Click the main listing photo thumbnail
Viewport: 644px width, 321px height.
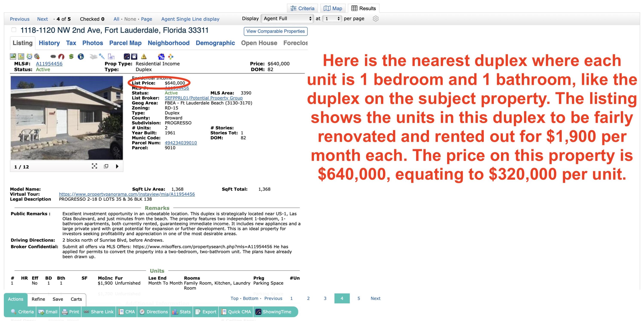67,118
